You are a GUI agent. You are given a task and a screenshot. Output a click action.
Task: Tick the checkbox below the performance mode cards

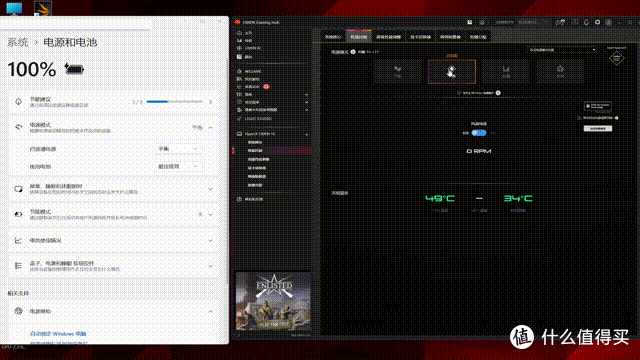click(x=459, y=93)
